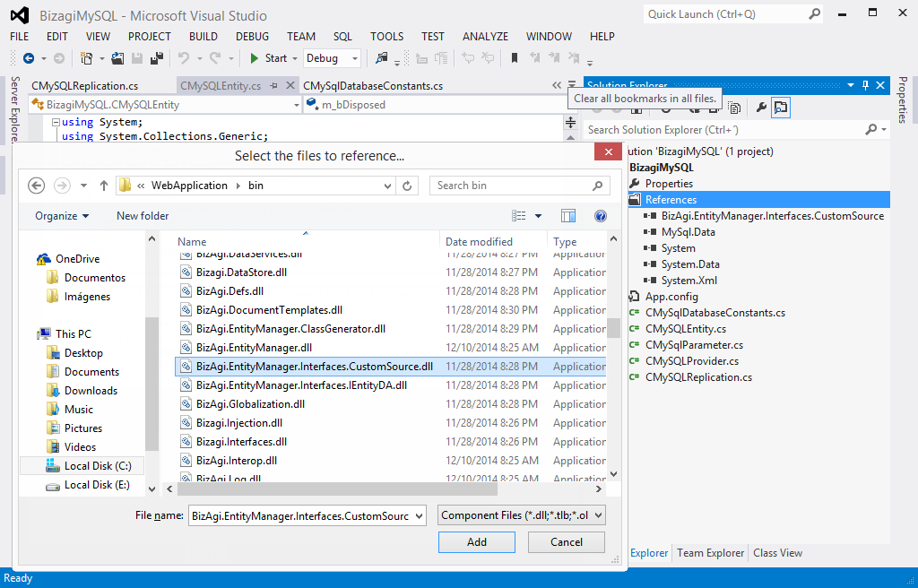Switch to the CMySQLReplication.cs editor tab
The image size is (918, 588).
tap(85, 85)
